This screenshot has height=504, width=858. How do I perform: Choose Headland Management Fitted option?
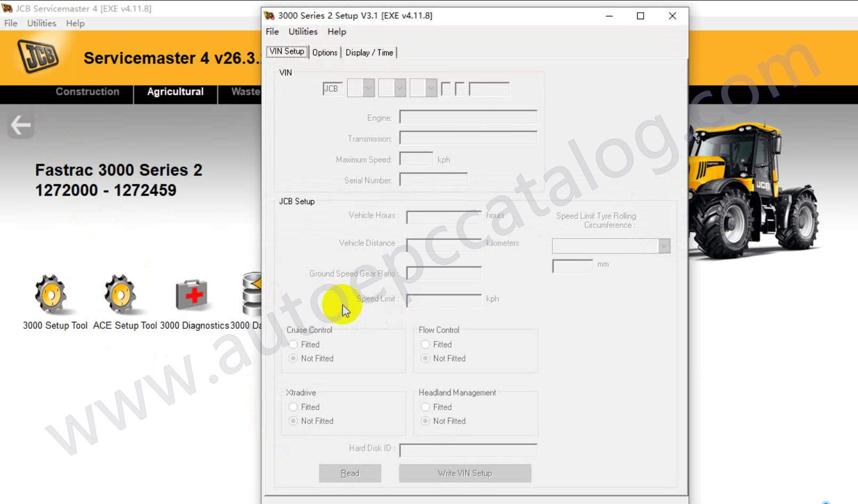pos(426,407)
